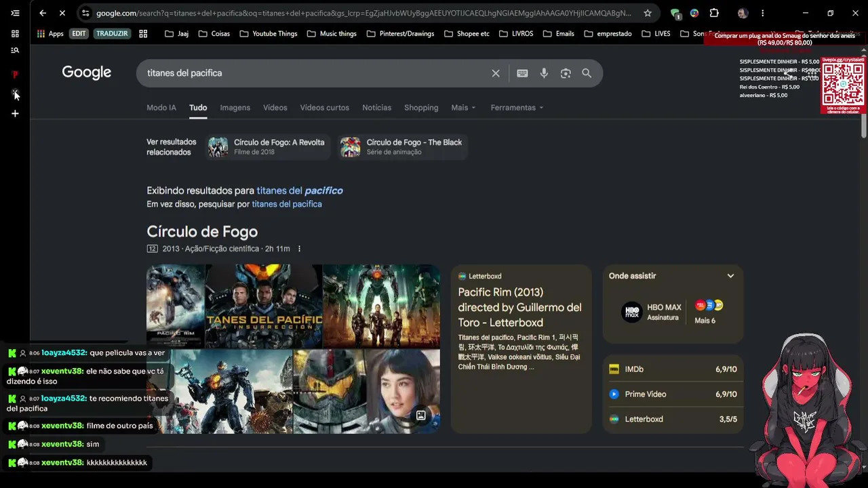Open the tab search icon in the sidebar

15,50
